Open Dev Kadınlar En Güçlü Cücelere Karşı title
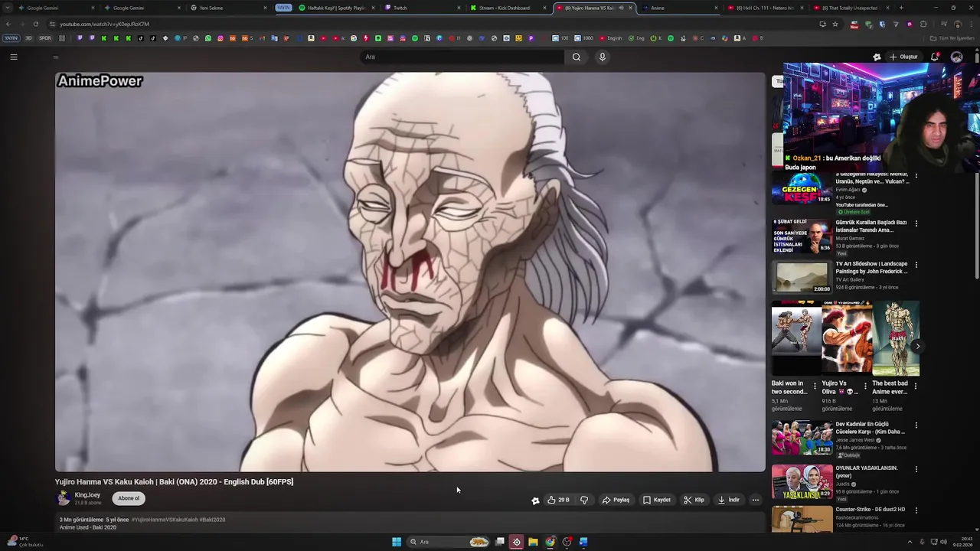This screenshot has width=980, height=551. pyautogui.click(x=871, y=428)
